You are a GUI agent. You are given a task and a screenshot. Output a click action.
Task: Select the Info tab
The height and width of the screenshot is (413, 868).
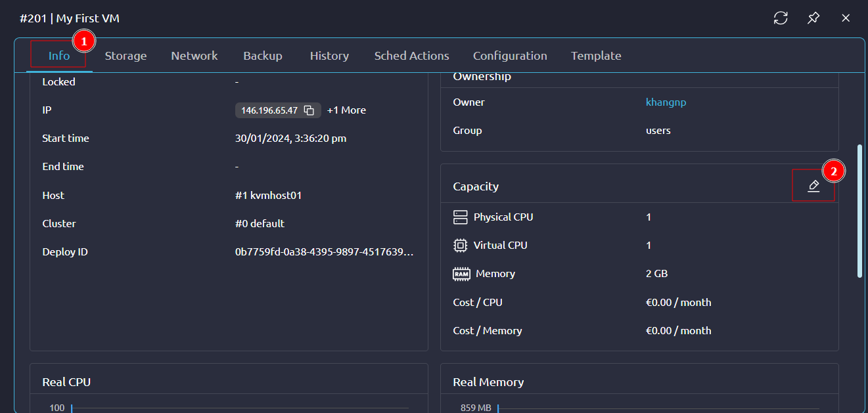[x=59, y=56]
